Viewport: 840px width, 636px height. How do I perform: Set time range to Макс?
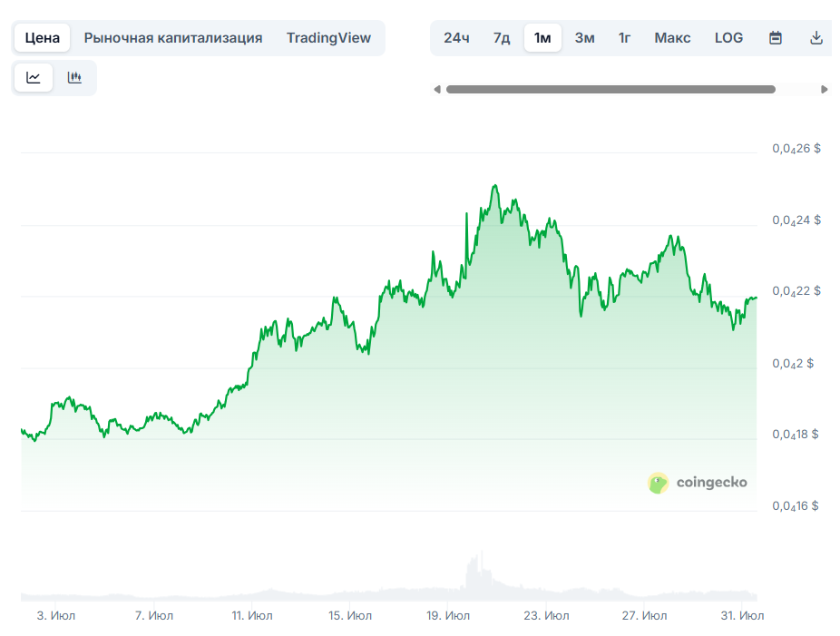672,38
